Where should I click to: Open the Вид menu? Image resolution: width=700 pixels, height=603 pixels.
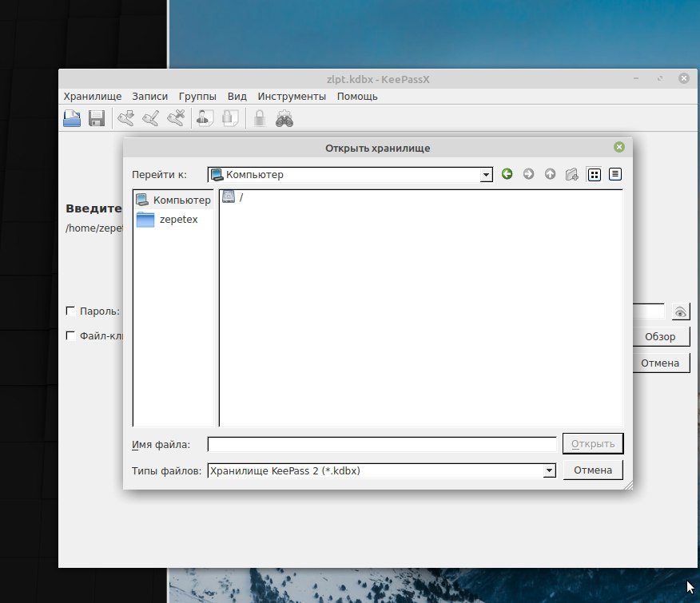click(237, 97)
